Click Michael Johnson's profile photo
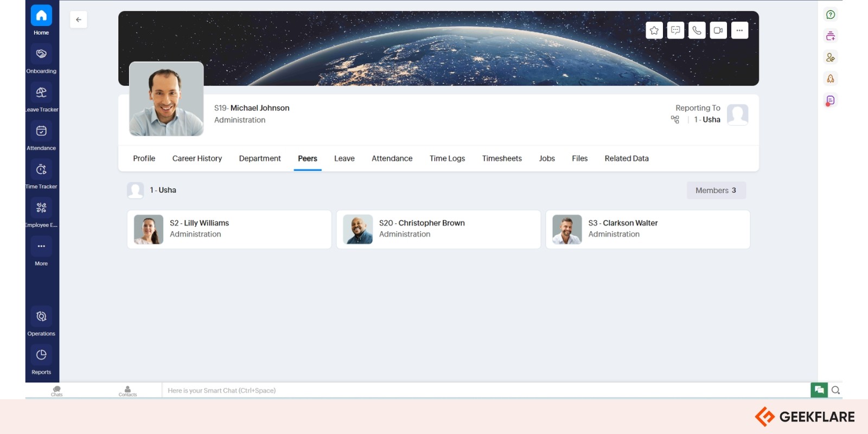The height and width of the screenshot is (434, 868). 167,99
